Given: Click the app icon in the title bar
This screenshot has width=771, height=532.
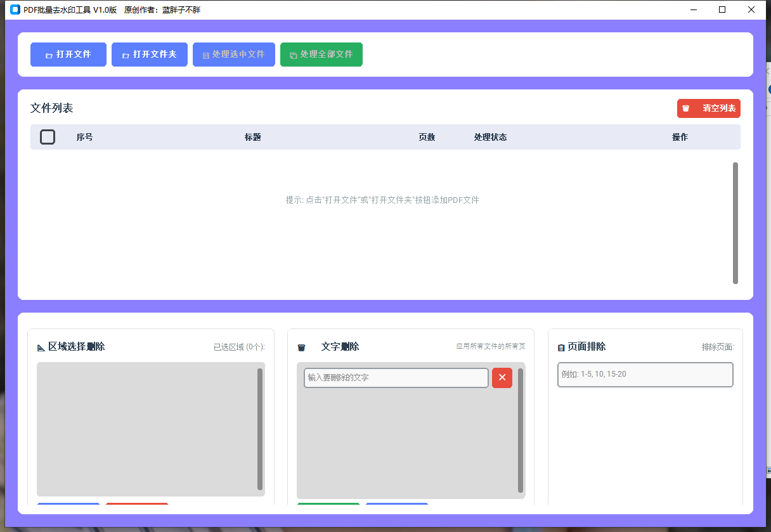Looking at the screenshot, I should [14, 10].
